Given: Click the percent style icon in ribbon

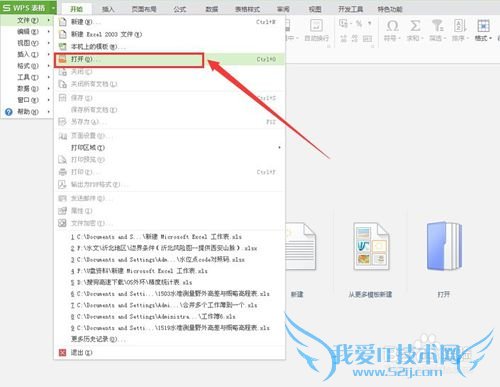Looking at the screenshot, I should click(x=359, y=24).
